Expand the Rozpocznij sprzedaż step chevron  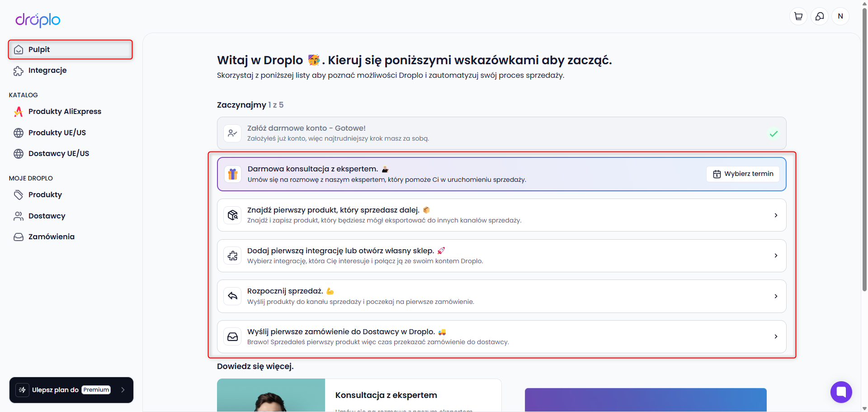coord(776,296)
